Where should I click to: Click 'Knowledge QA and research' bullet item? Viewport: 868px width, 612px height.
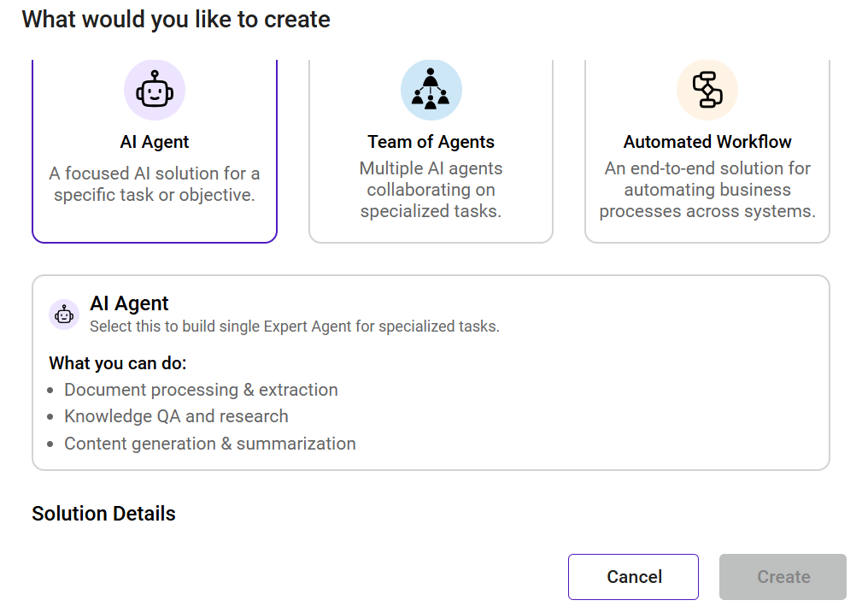[x=176, y=416]
